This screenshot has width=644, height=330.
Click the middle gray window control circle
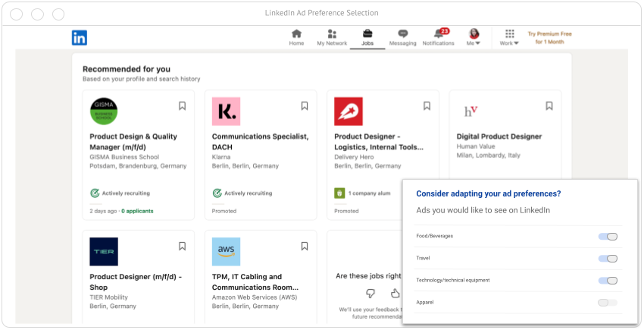(x=37, y=14)
